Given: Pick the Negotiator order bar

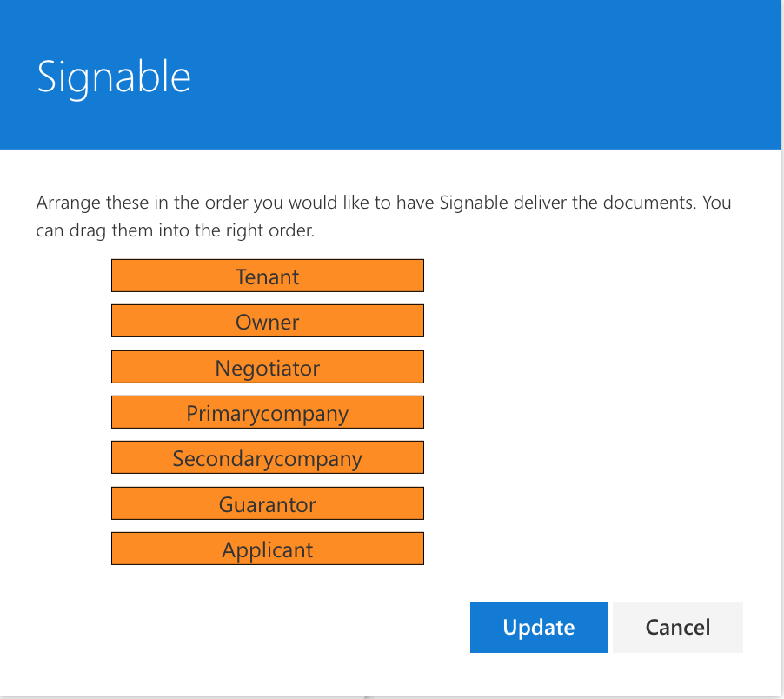Looking at the screenshot, I should coord(268,367).
